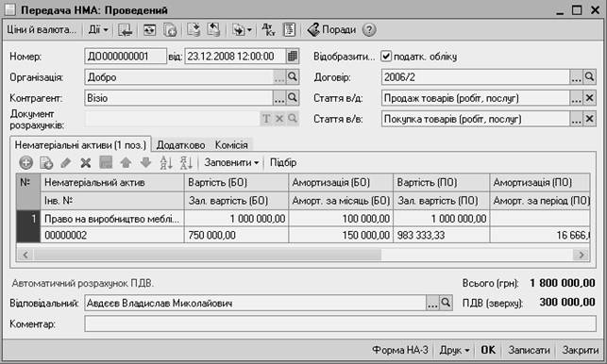Image resolution: width=607 pixels, height=364 pixels.
Task: Click the Підбір button
Action: (283, 163)
